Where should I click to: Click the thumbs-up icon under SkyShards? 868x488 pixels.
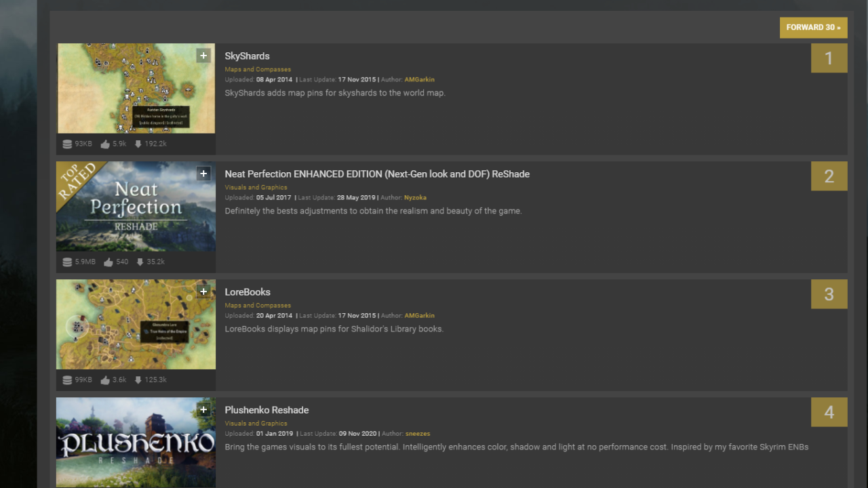pos(105,144)
